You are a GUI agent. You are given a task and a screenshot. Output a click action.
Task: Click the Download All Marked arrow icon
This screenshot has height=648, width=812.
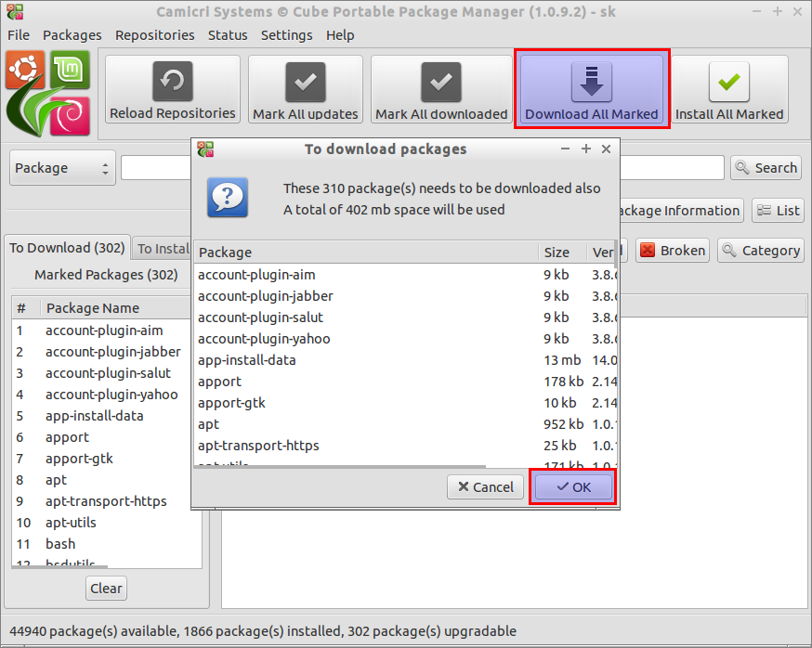coord(591,81)
